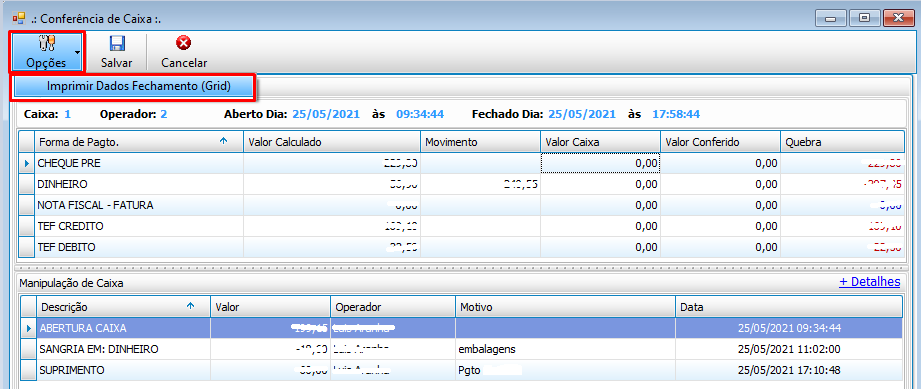The width and height of the screenshot is (921, 389).
Task: Click the Opções dropdown arrow
Action: 77,53
